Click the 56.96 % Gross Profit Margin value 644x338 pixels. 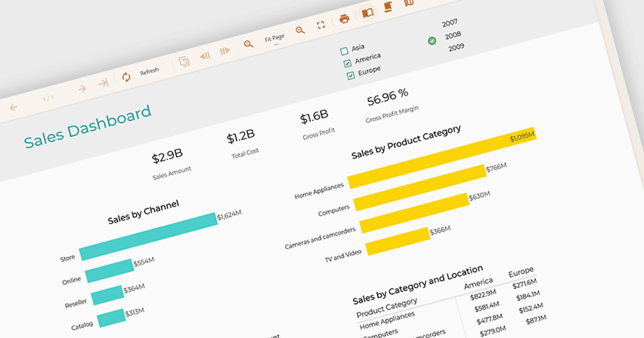388,97
